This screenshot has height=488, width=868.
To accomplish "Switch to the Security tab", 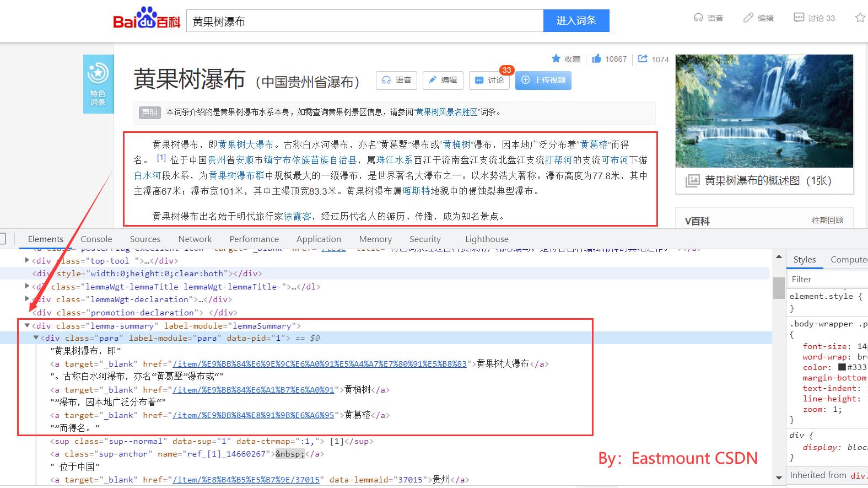I will 425,239.
